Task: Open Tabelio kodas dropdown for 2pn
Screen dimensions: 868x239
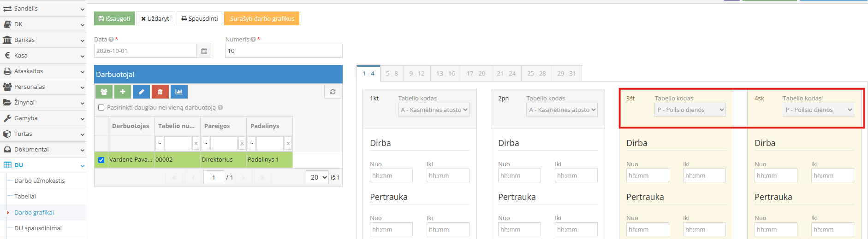Action: [x=562, y=110]
